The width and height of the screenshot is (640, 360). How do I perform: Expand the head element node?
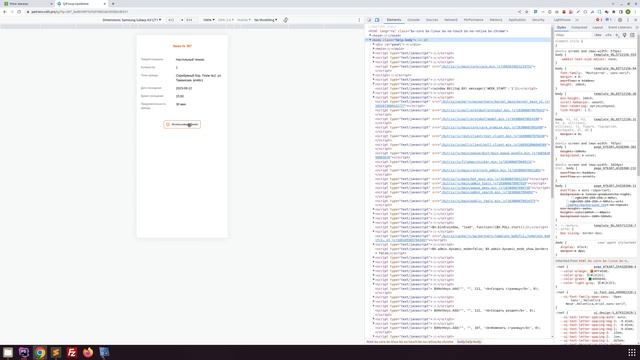(370, 36)
